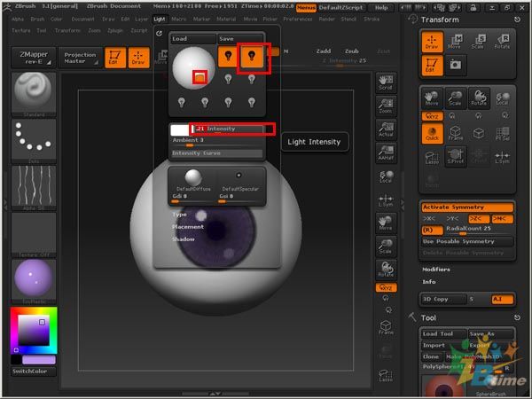The width and height of the screenshot is (532, 399).
Task: Click the L.Sym icon in Transform panel
Action: tap(502, 156)
